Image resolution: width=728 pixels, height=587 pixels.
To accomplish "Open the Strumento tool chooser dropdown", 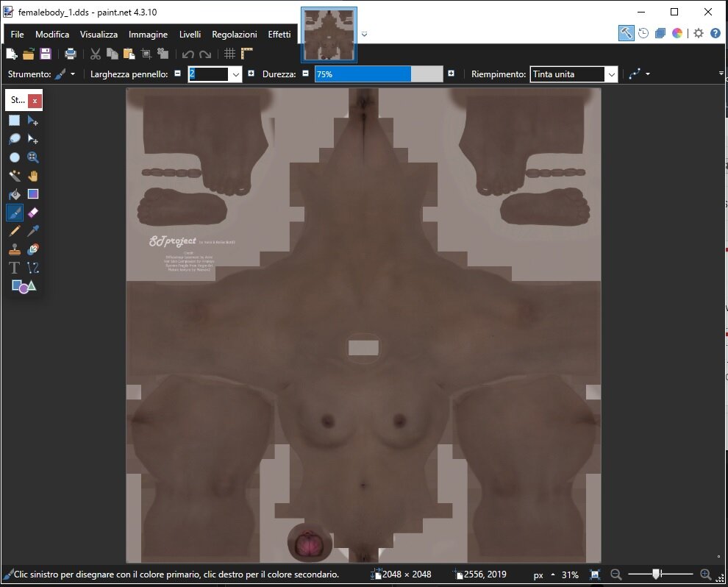I will coord(65,74).
